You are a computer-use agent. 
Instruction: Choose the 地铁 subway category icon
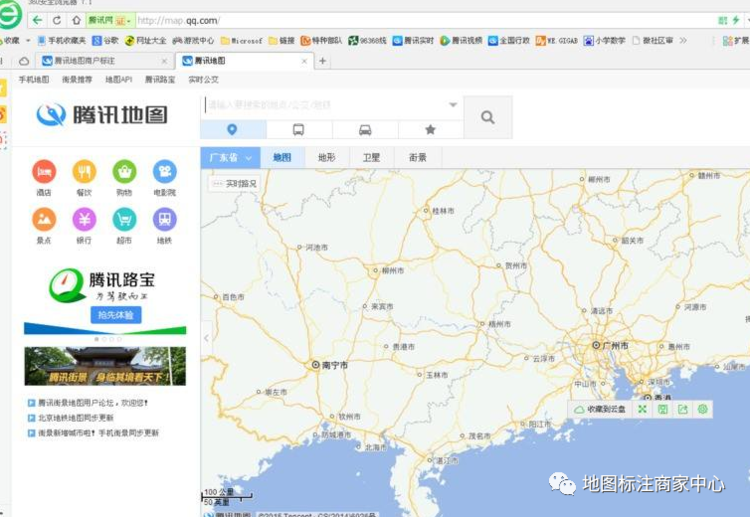coord(164,220)
